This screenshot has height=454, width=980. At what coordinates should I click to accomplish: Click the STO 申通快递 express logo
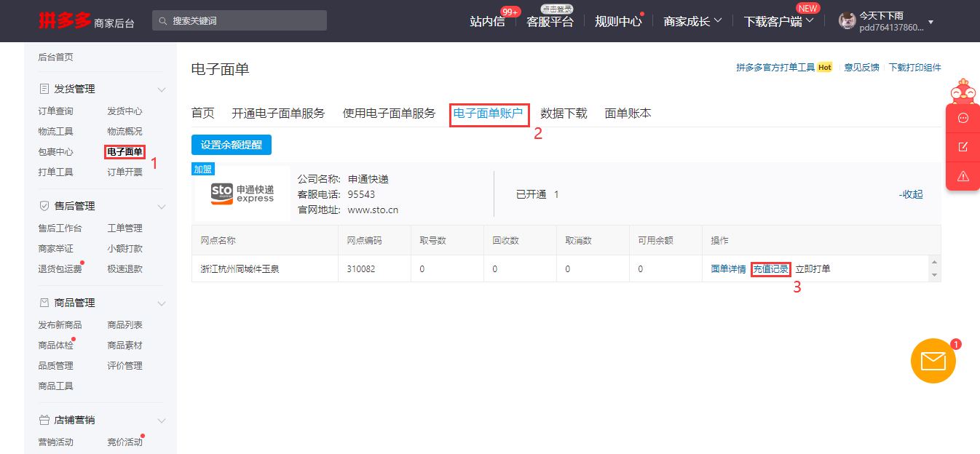point(242,194)
